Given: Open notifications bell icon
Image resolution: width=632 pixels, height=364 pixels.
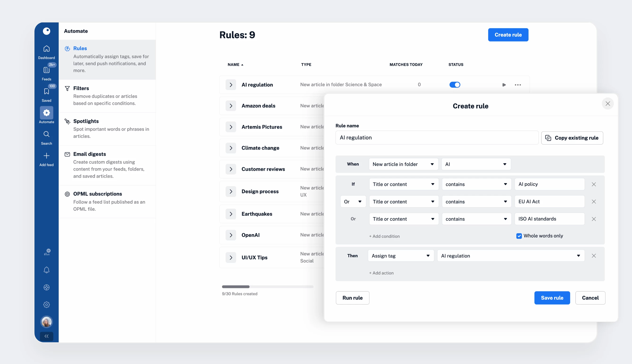Looking at the screenshot, I should pyautogui.click(x=46, y=270).
